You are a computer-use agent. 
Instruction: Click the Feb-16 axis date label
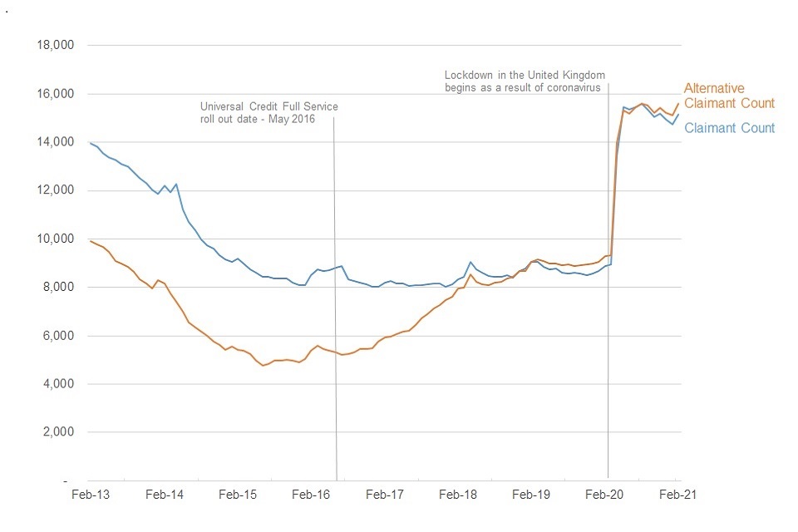pyautogui.click(x=311, y=494)
